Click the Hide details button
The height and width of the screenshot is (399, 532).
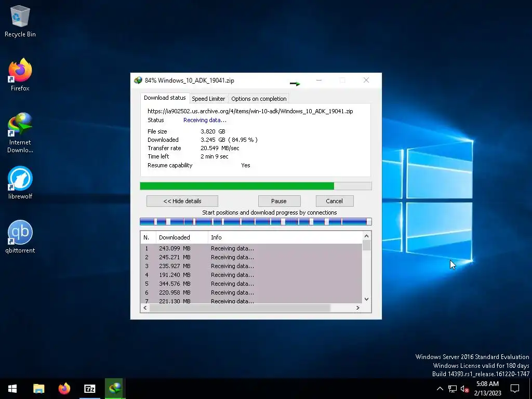(x=182, y=201)
